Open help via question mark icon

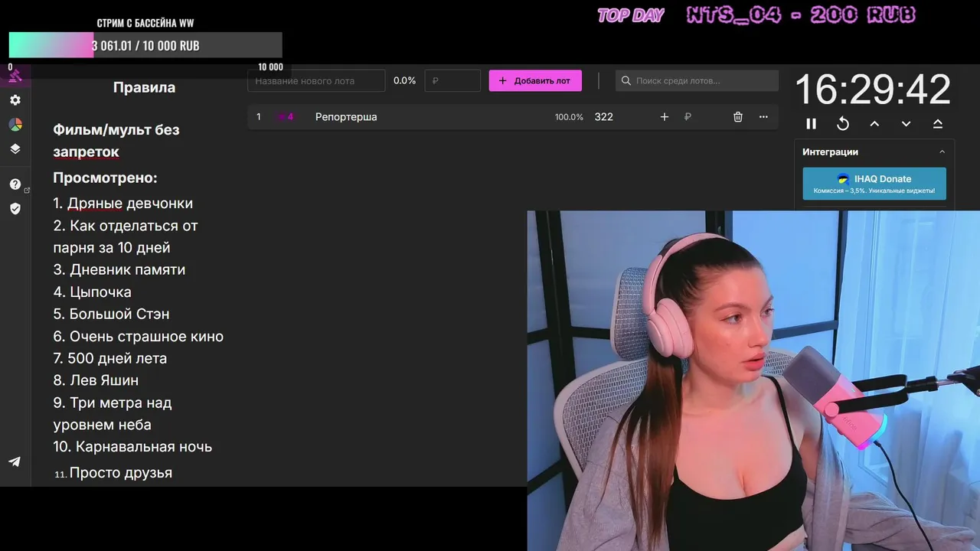(x=15, y=184)
